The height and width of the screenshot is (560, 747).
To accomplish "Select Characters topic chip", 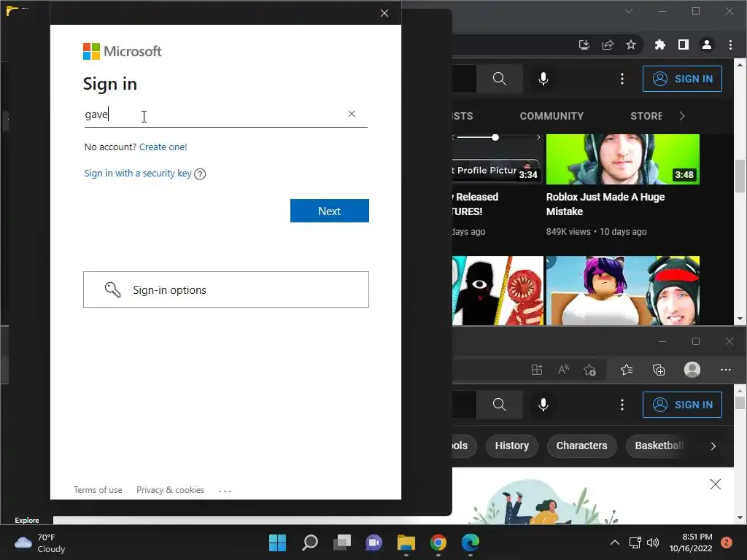I will click(581, 446).
